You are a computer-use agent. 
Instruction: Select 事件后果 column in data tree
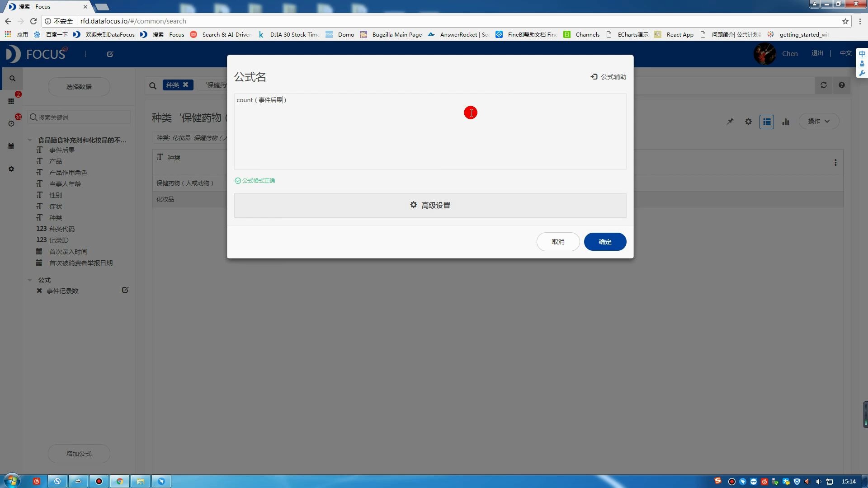pos(62,150)
